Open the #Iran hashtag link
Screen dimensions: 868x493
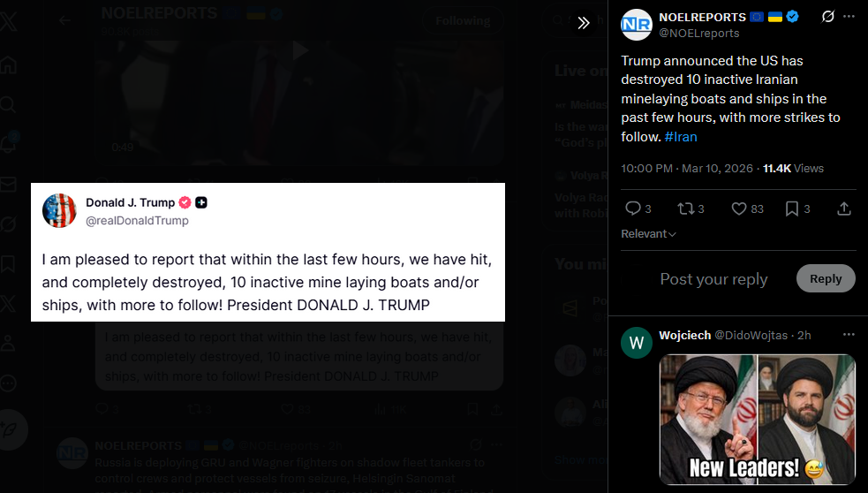(x=680, y=137)
